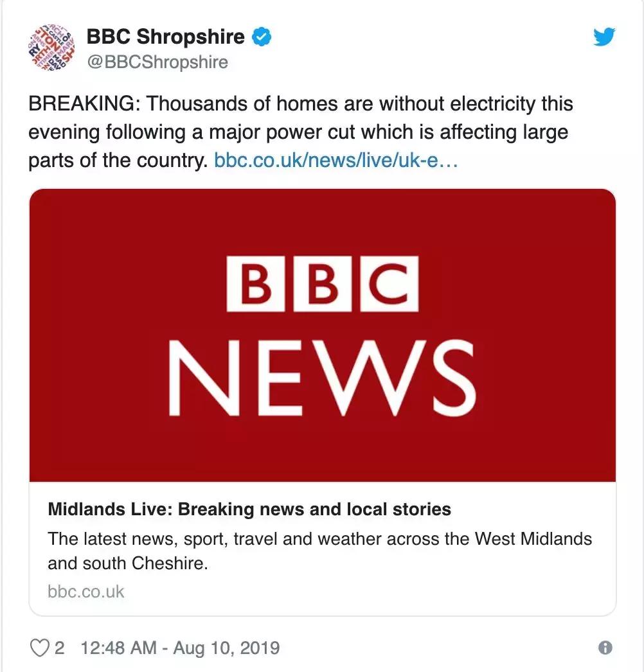The height and width of the screenshot is (672, 644).
Task: Follow the bbc.co.uk/news/live link in tweet
Action: tap(335, 160)
